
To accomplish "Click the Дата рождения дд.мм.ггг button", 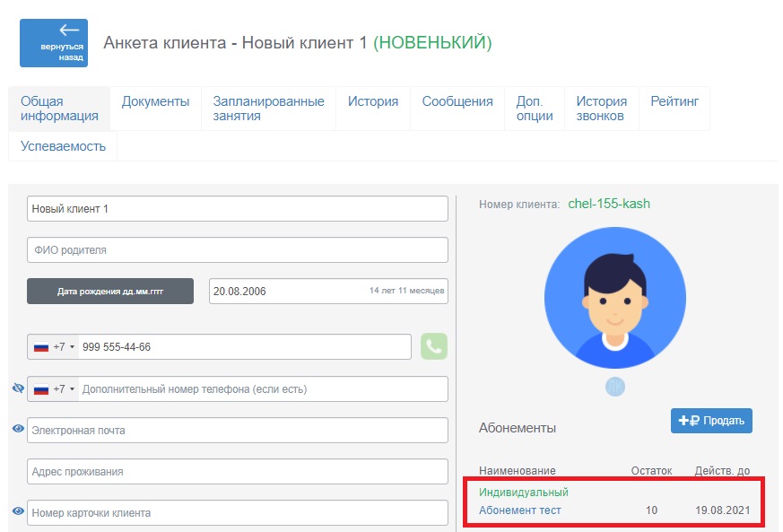I will 110,292.
